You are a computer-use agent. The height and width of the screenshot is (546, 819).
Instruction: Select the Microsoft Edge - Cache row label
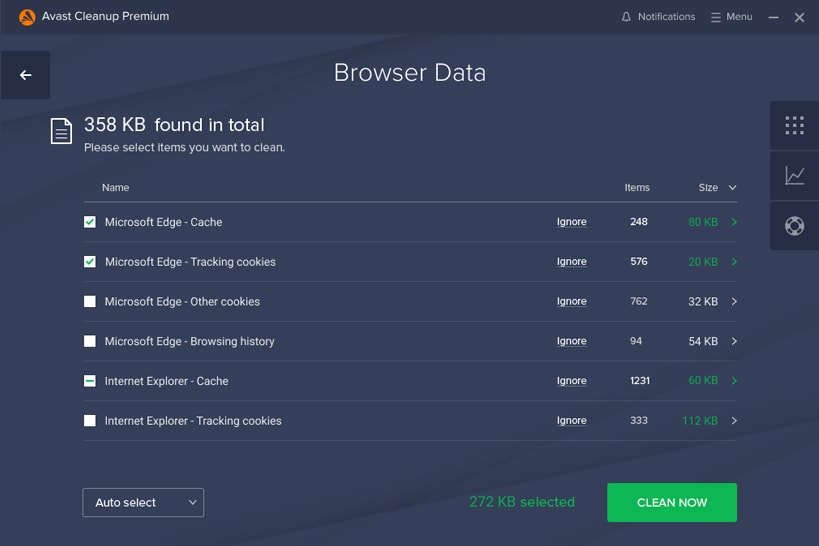pyautogui.click(x=163, y=222)
